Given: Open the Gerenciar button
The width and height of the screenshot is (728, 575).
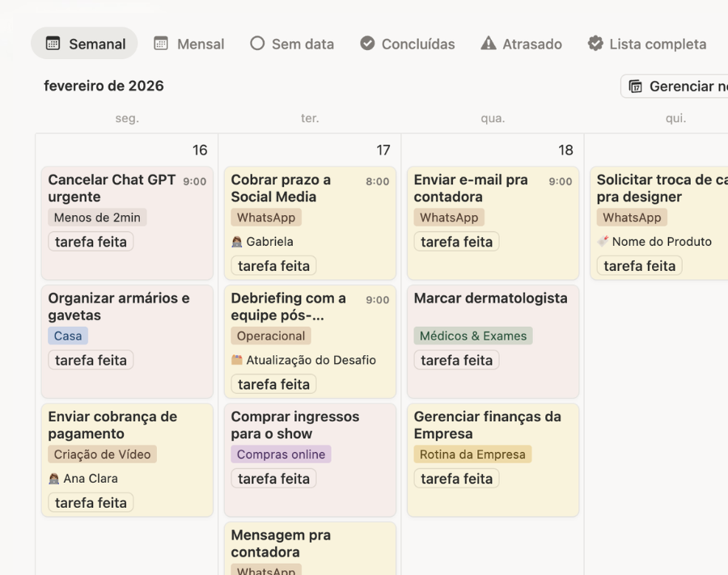Looking at the screenshot, I should [679, 87].
